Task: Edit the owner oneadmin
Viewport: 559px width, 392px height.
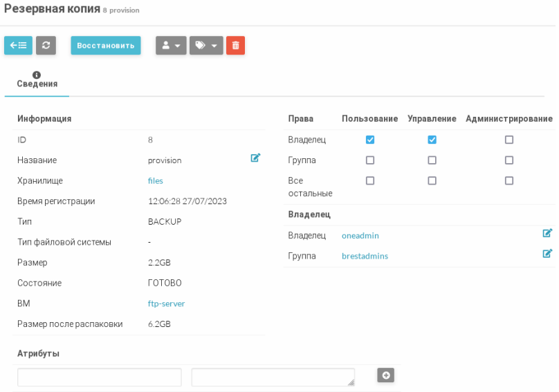Action: pos(547,234)
